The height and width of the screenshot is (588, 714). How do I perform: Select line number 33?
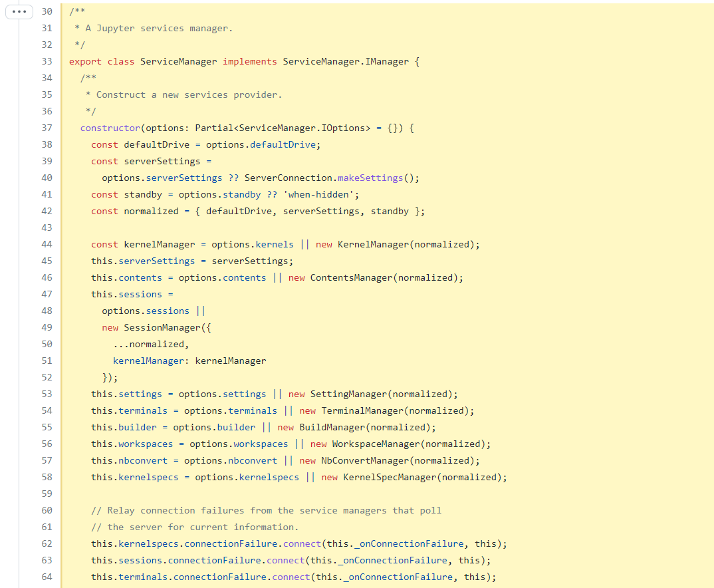click(x=47, y=61)
